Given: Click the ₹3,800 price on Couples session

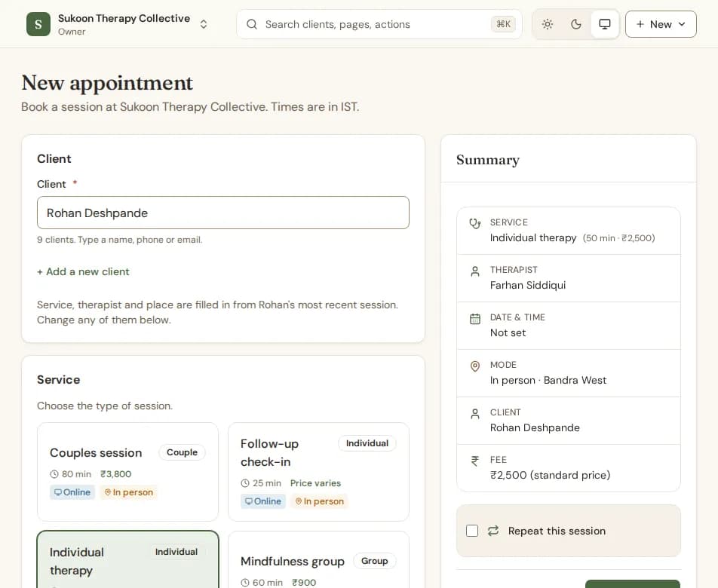Looking at the screenshot, I should pyautogui.click(x=116, y=474).
